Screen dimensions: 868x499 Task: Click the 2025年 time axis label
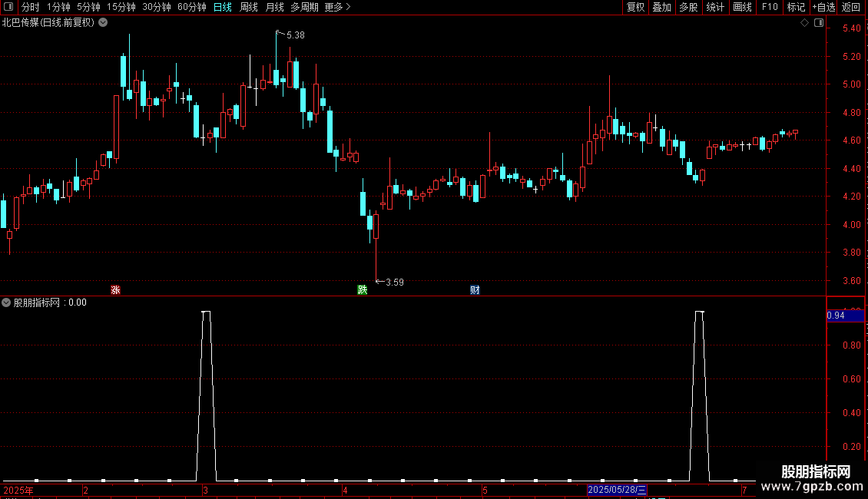(18, 490)
